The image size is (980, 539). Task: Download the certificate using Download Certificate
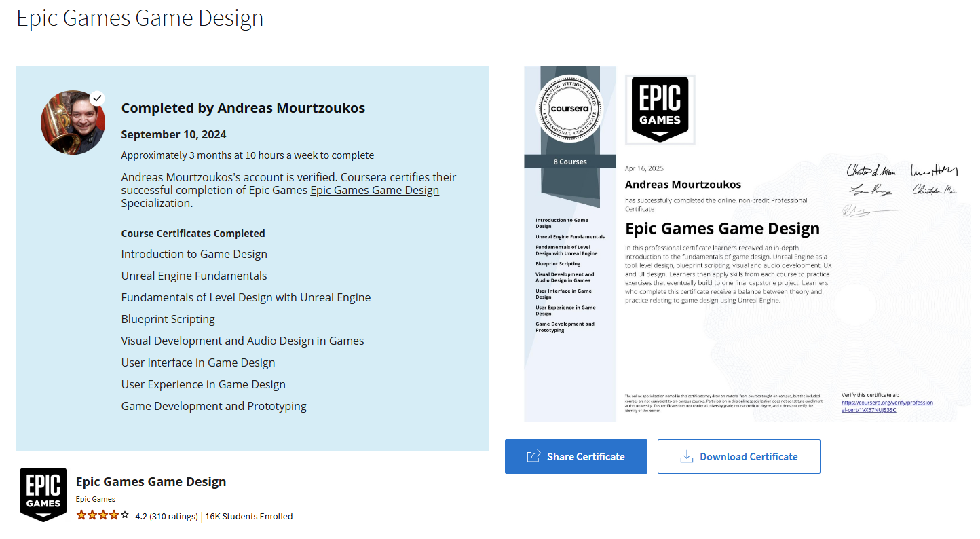(739, 456)
